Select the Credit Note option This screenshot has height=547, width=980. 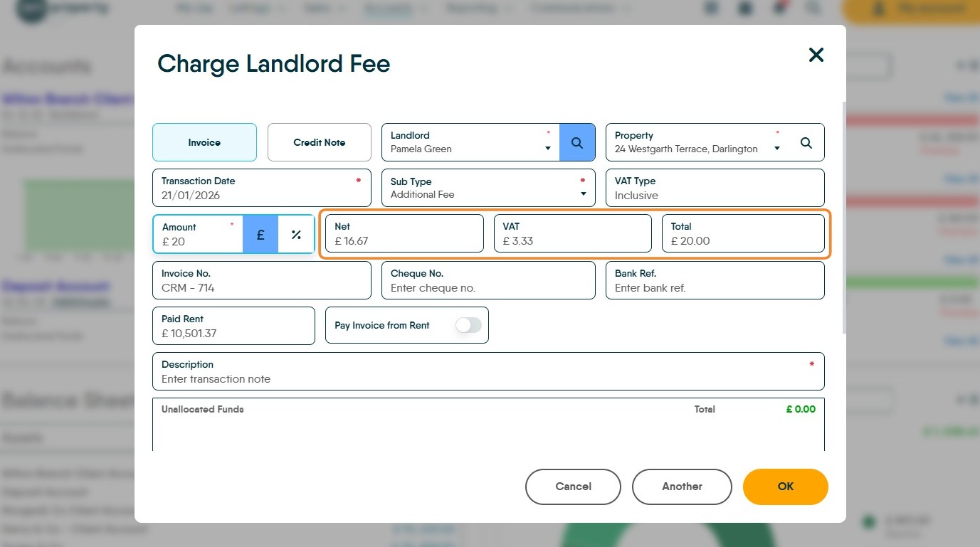320,142
